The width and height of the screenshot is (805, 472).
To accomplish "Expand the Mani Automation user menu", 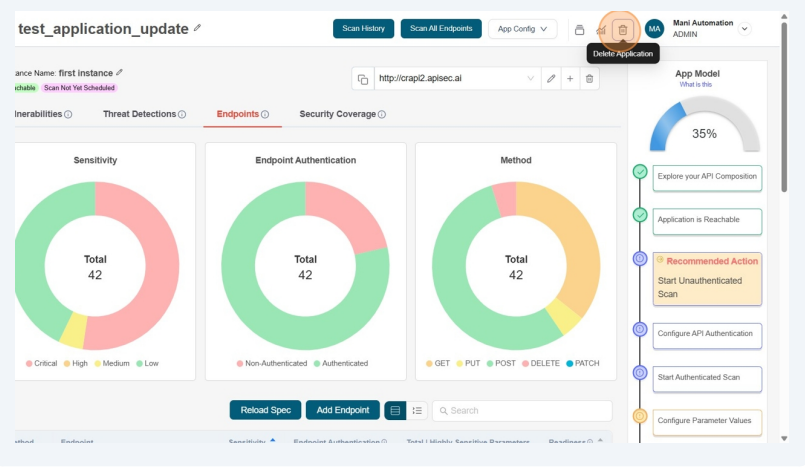I will point(744,29).
